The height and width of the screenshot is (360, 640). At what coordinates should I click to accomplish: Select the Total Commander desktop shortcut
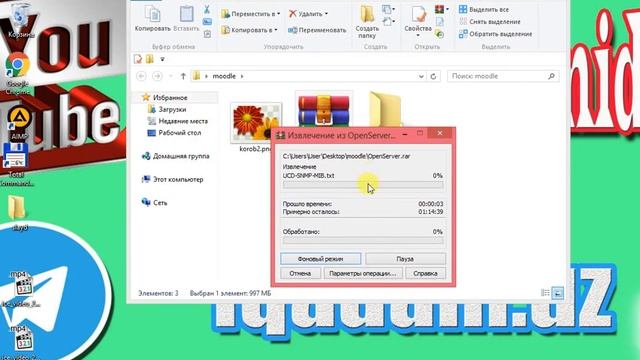16,165
